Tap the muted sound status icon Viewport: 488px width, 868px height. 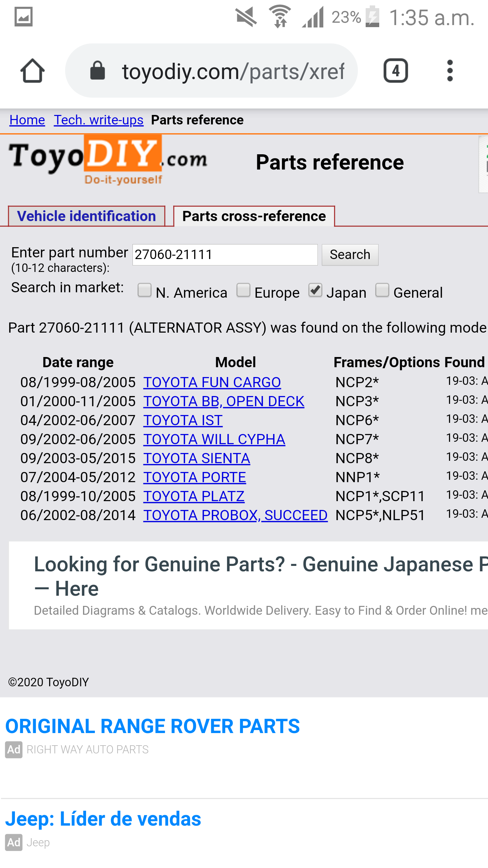(x=246, y=17)
